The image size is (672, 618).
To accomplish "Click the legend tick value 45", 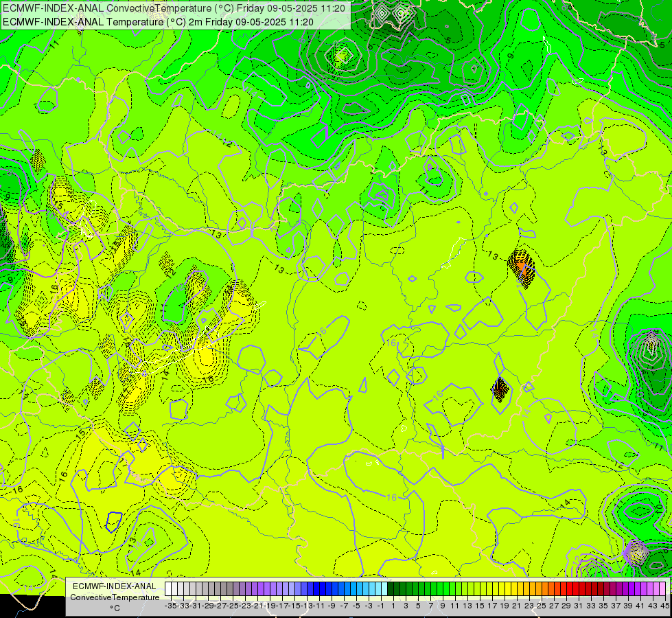I will [x=665, y=606].
